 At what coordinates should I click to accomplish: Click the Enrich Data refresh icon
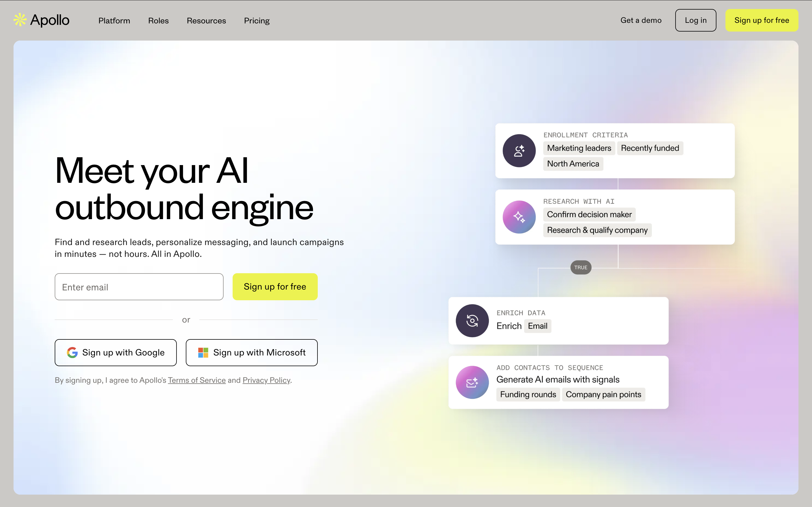pyautogui.click(x=472, y=321)
